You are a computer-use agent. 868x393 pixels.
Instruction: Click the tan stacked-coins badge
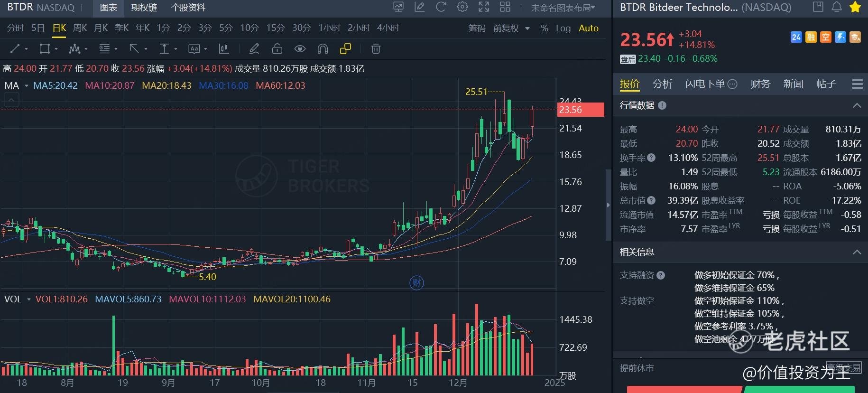(x=855, y=37)
